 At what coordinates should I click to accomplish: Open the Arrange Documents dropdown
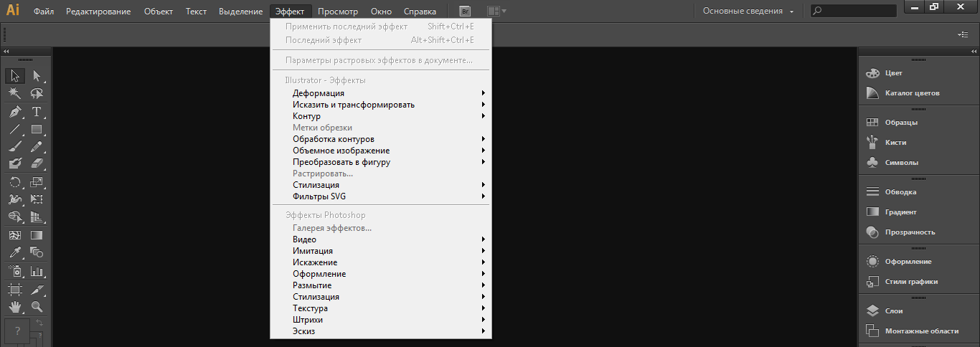pos(496,11)
